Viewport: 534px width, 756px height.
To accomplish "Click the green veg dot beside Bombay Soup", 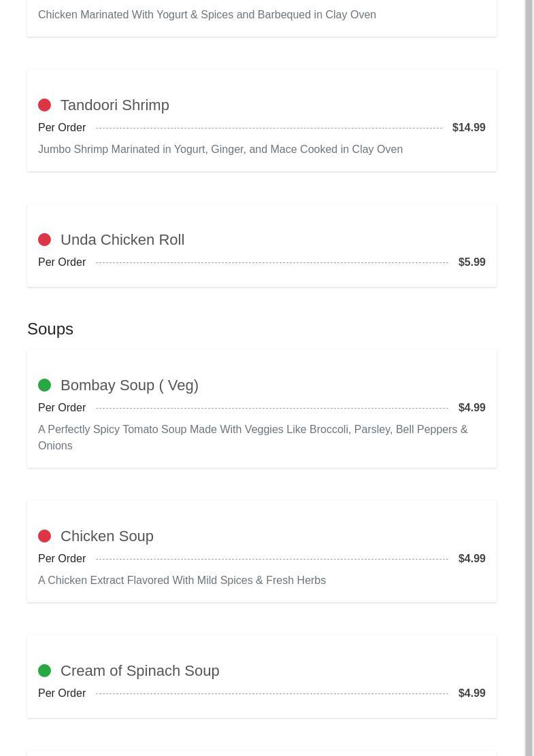I will coord(44,385).
